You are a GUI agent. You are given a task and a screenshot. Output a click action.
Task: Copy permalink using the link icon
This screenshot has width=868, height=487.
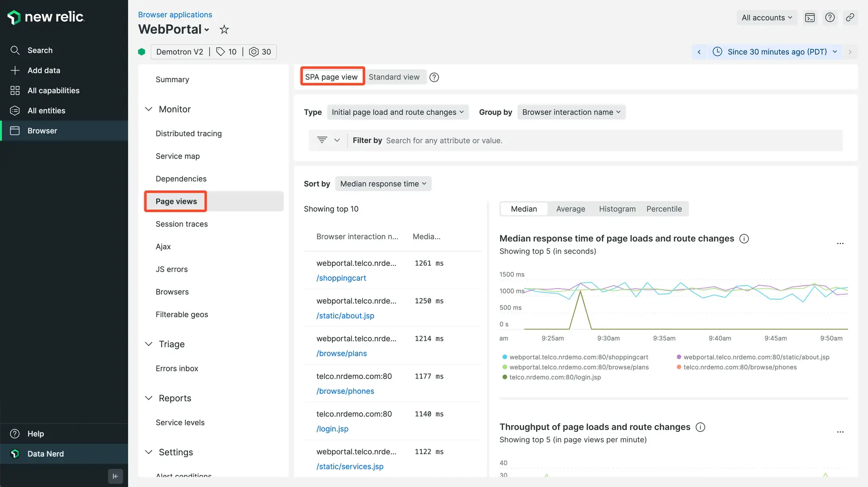[x=850, y=18]
